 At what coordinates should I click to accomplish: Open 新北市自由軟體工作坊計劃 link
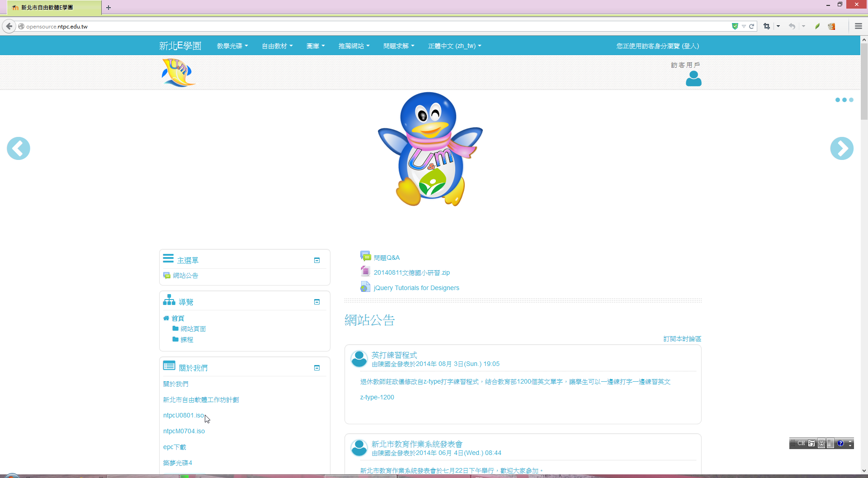pyautogui.click(x=201, y=399)
